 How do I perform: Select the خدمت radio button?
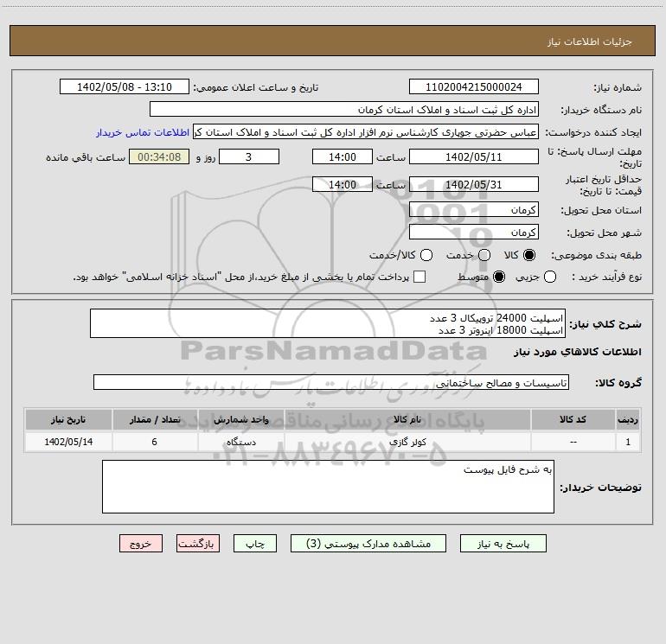484,255
